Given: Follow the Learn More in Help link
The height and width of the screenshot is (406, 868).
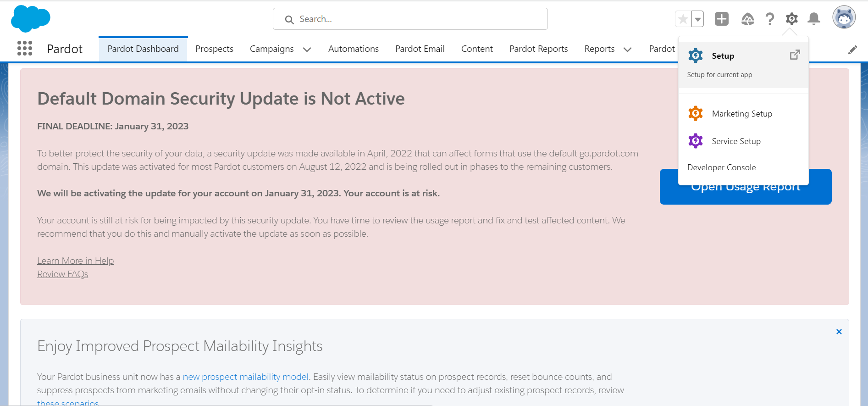Looking at the screenshot, I should [75, 261].
